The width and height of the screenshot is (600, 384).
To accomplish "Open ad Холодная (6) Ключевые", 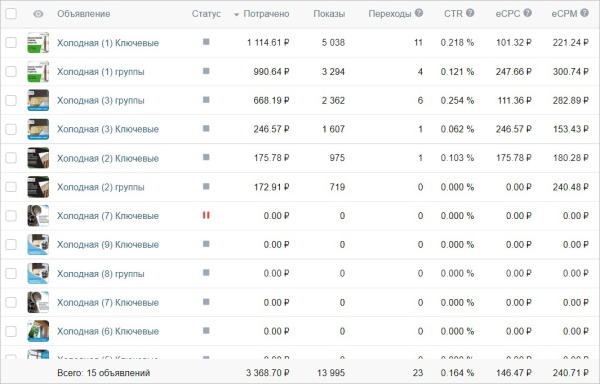I will pos(108,331).
